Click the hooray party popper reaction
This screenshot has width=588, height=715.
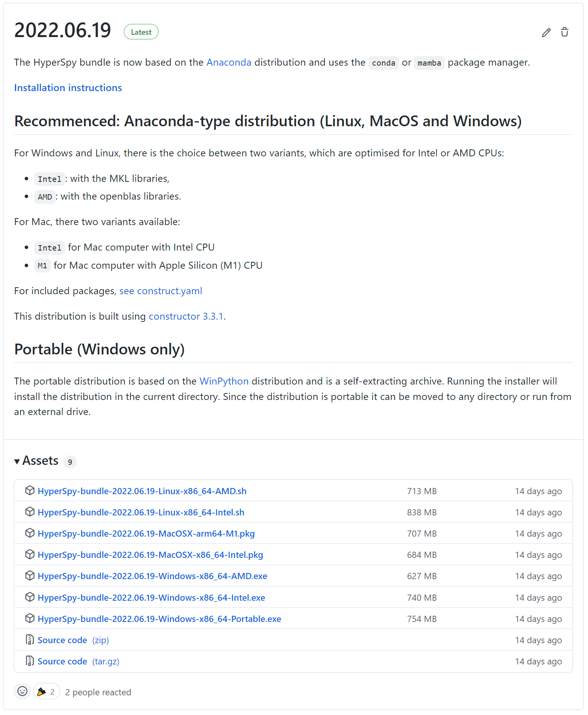tap(46, 691)
